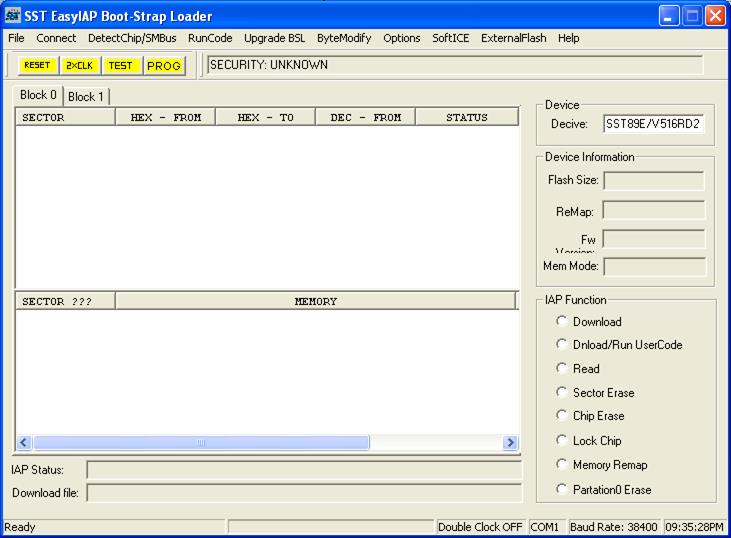Viewport: 731px width, 538px height.
Task: Open the DetectChip/SMBus menu
Action: click(132, 38)
